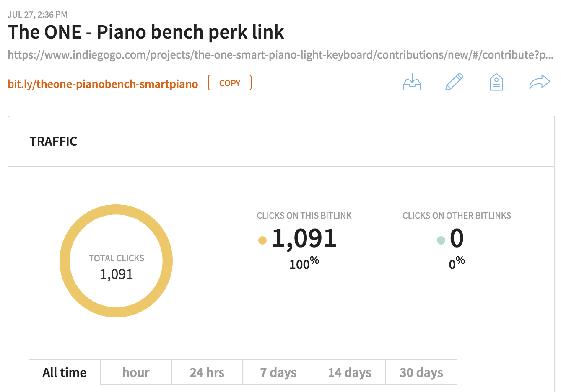Switch to the 24 hrs tab
Image resolution: width=561 pixels, height=392 pixels.
(207, 372)
